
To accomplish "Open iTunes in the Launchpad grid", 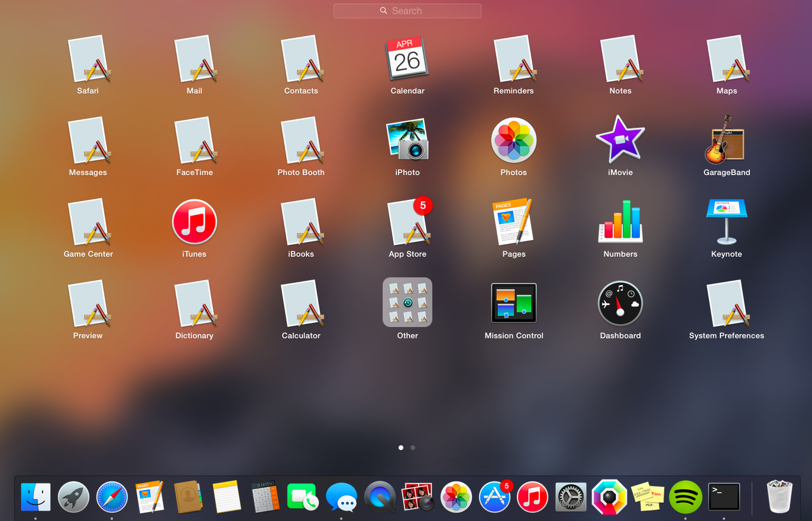I will tap(195, 222).
